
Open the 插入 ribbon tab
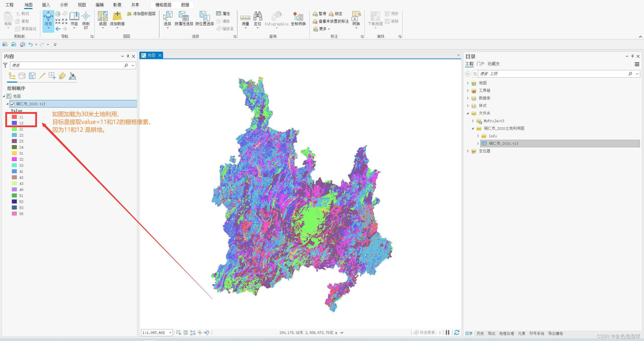coord(46,5)
